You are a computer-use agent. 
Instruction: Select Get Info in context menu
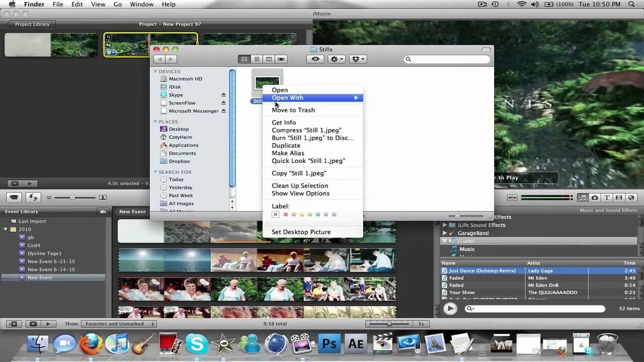point(312,123)
